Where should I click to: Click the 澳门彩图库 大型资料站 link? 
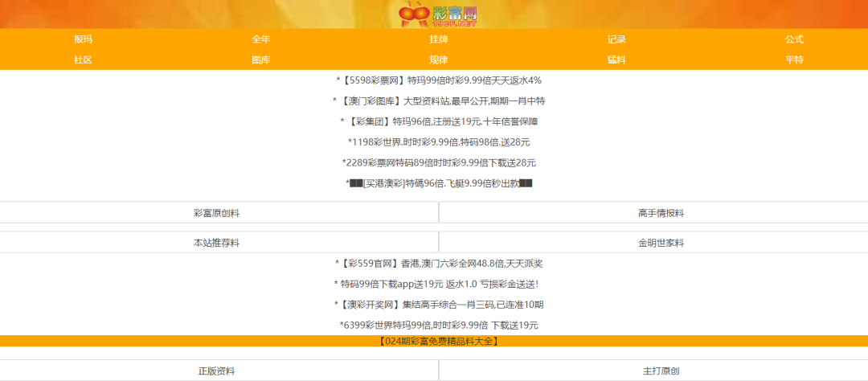(439, 100)
